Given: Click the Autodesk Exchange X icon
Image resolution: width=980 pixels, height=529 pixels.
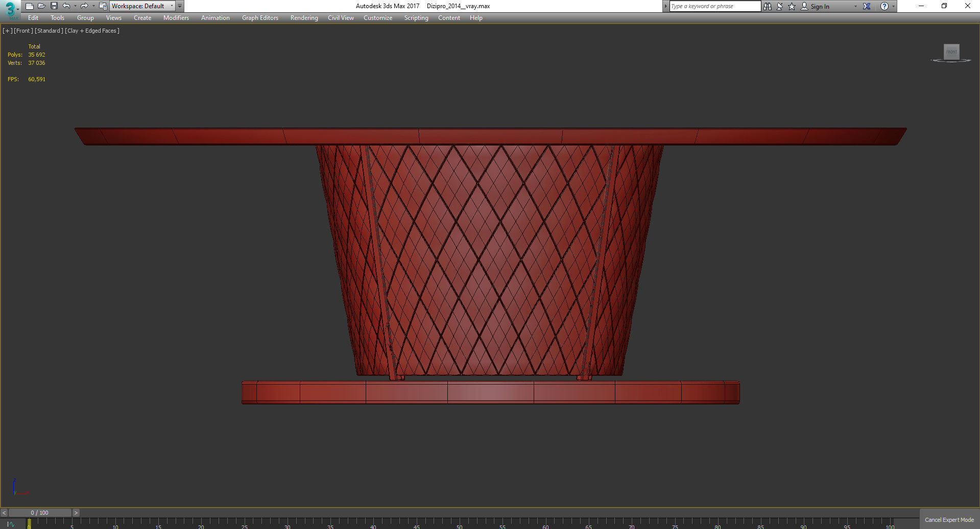Looking at the screenshot, I should [867, 6].
